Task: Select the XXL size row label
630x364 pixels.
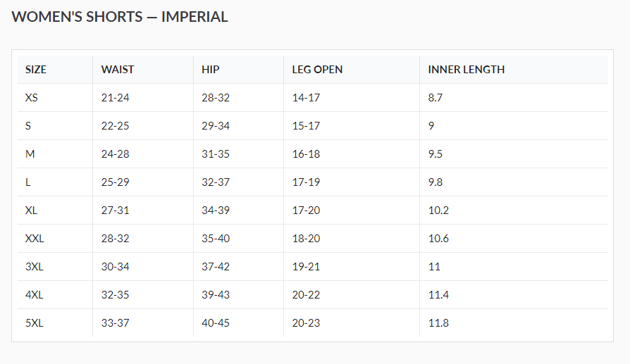Action: (35, 239)
